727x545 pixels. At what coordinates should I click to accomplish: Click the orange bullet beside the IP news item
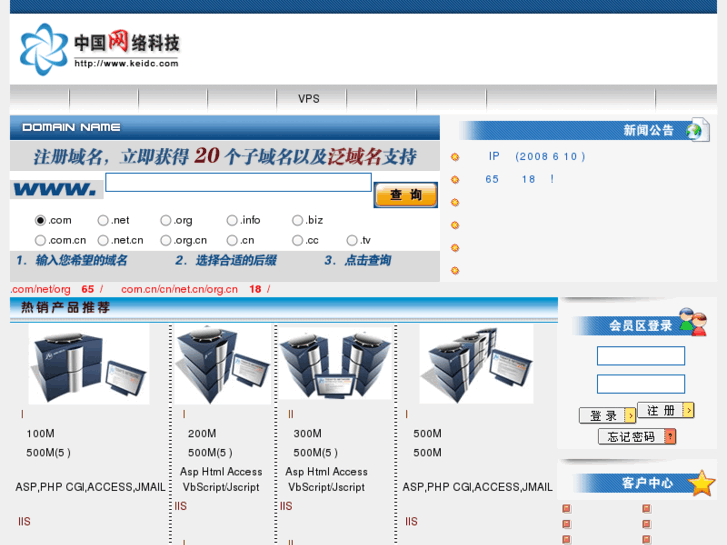455,157
